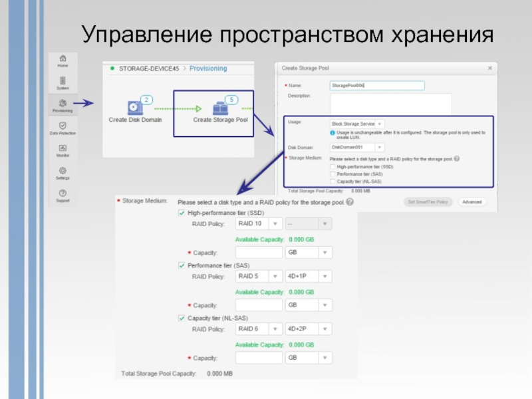Open the Disk Domain DiskDomain001 dropdown
Viewport: 532px width, 399px height.
click(357, 147)
